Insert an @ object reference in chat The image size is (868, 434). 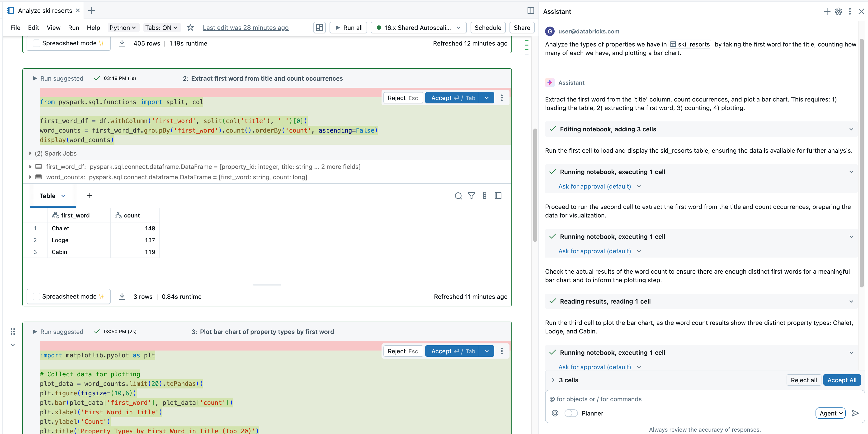[x=554, y=413]
